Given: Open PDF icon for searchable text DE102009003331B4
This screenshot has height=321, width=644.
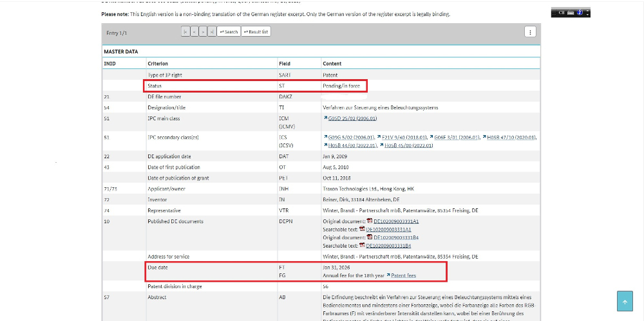Looking at the screenshot, I should (x=362, y=246).
